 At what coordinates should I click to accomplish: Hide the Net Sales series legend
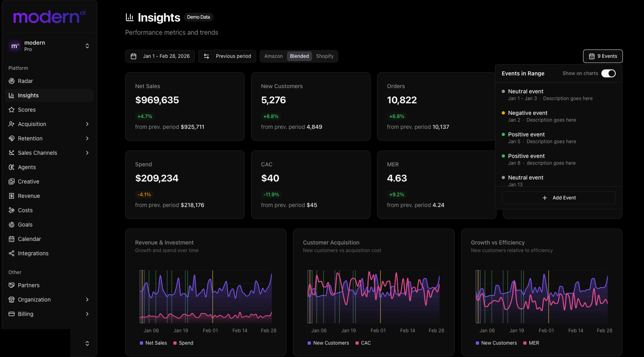pyautogui.click(x=153, y=343)
